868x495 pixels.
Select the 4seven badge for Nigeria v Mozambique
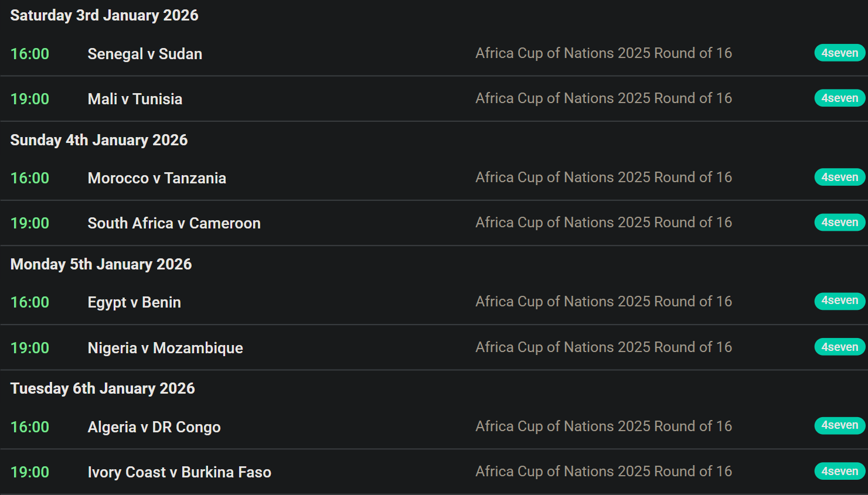(x=839, y=347)
